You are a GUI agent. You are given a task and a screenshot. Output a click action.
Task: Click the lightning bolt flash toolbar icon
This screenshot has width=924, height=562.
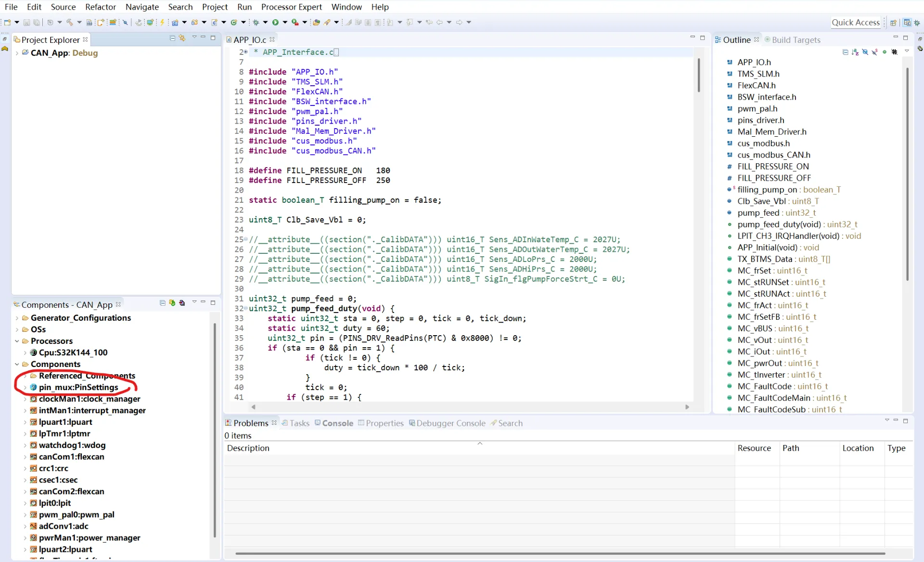[x=162, y=22]
